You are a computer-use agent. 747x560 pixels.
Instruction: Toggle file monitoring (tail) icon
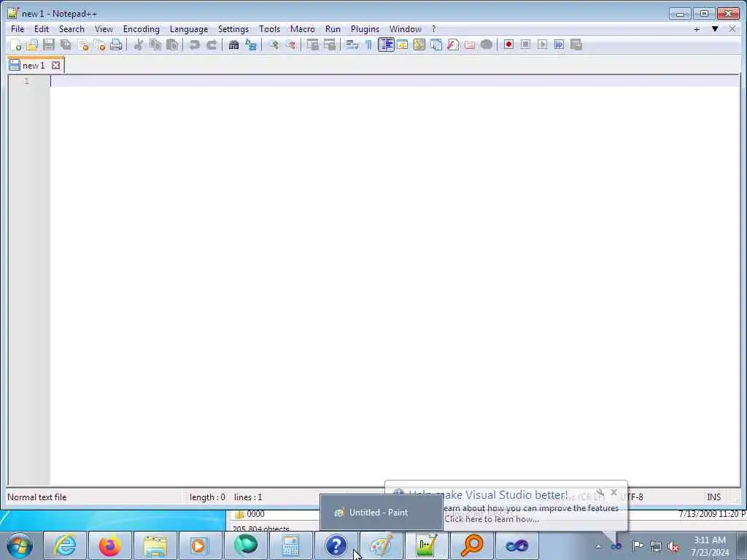pyautogui.click(x=487, y=44)
